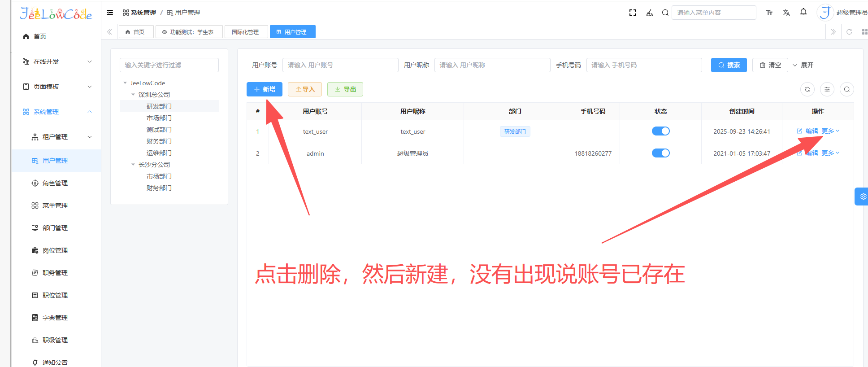
Task: Reload current tab with refresh icon in tab bar
Action: (x=849, y=32)
